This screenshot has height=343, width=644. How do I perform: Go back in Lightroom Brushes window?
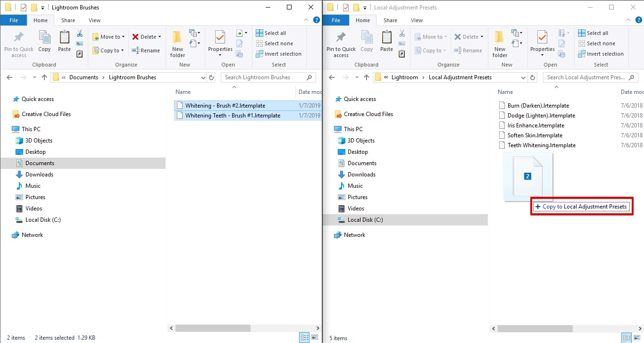coord(9,77)
